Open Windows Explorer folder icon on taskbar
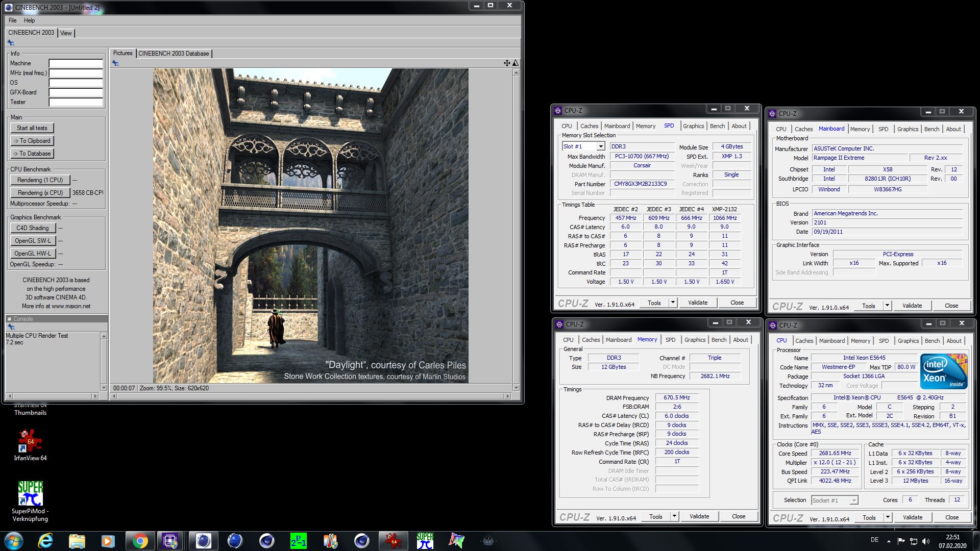Screen dimensions: 980x551 [x=77, y=541]
